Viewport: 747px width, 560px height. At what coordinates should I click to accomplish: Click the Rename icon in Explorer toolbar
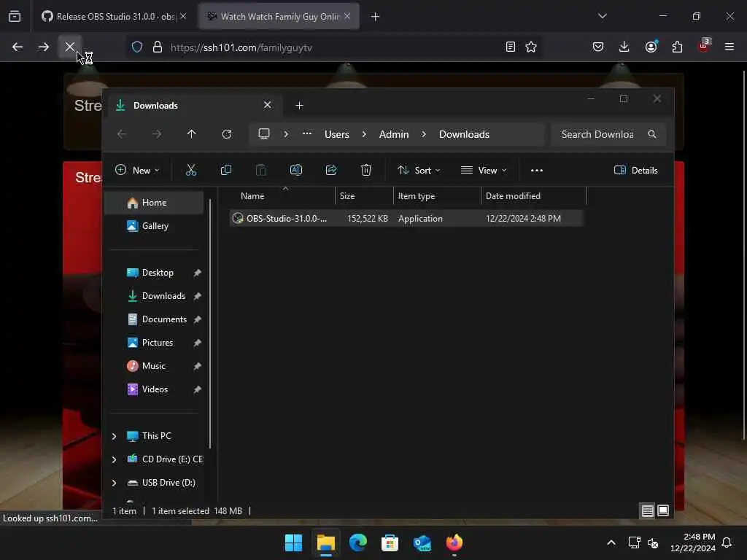pyautogui.click(x=296, y=170)
